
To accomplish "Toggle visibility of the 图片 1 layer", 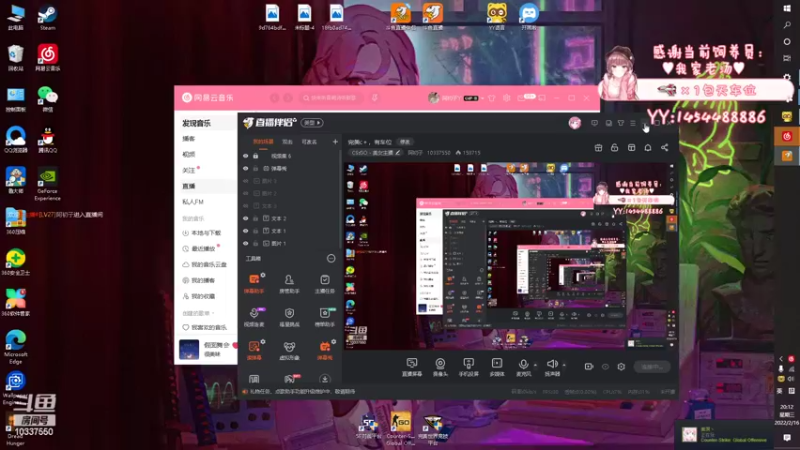I will click(x=245, y=243).
